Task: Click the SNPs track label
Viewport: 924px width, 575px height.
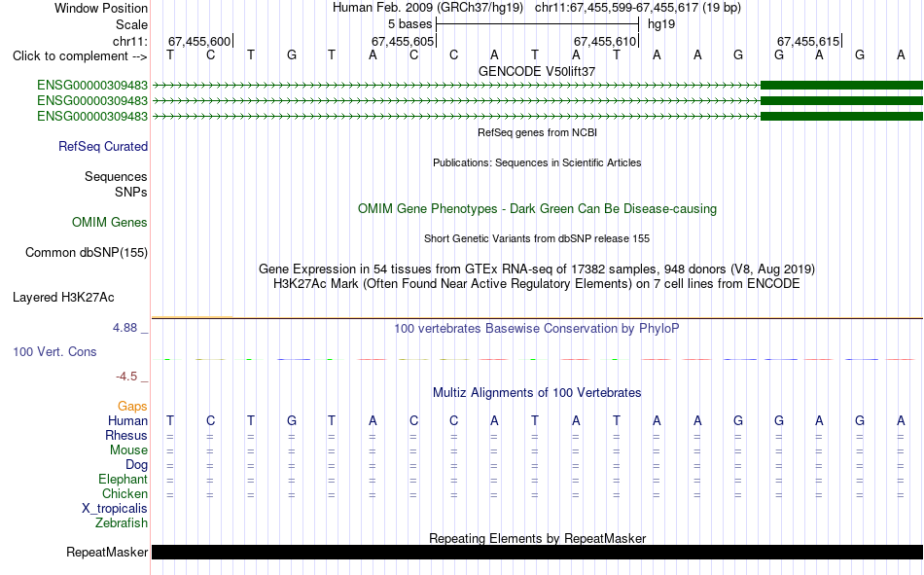Action: (x=131, y=193)
